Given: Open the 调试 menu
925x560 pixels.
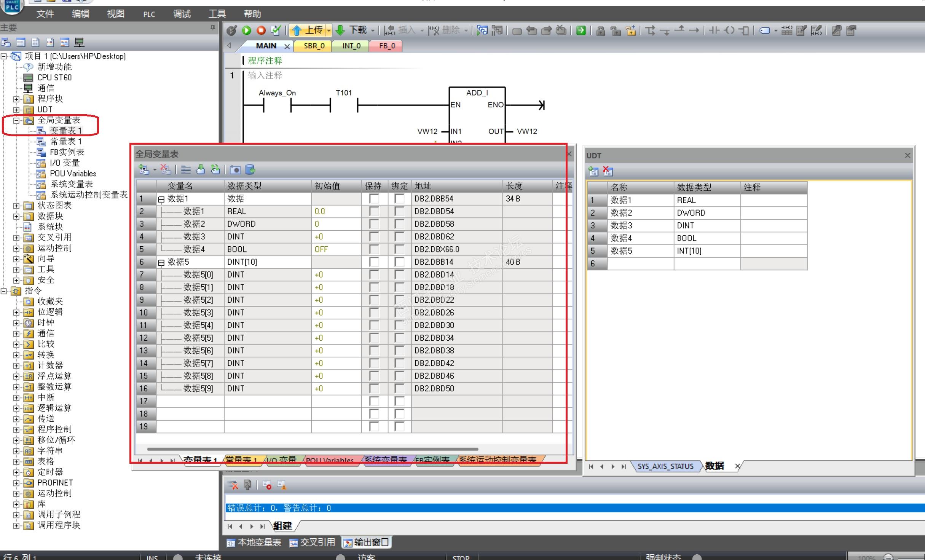Looking at the screenshot, I should coord(182,14).
